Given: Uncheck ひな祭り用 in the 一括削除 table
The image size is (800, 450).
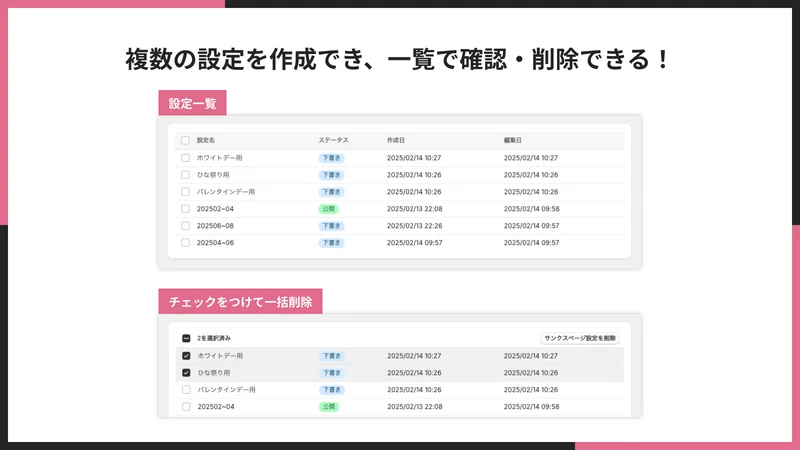Looking at the screenshot, I should point(186,373).
